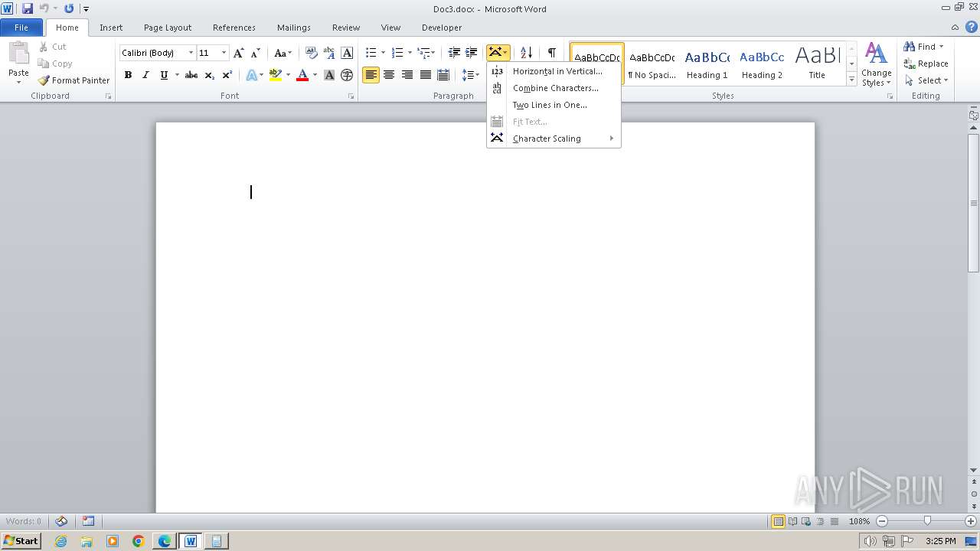The height and width of the screenshot is (551, 980).
Task: Toggle strikethrough formatting
Action: point(191,75)
